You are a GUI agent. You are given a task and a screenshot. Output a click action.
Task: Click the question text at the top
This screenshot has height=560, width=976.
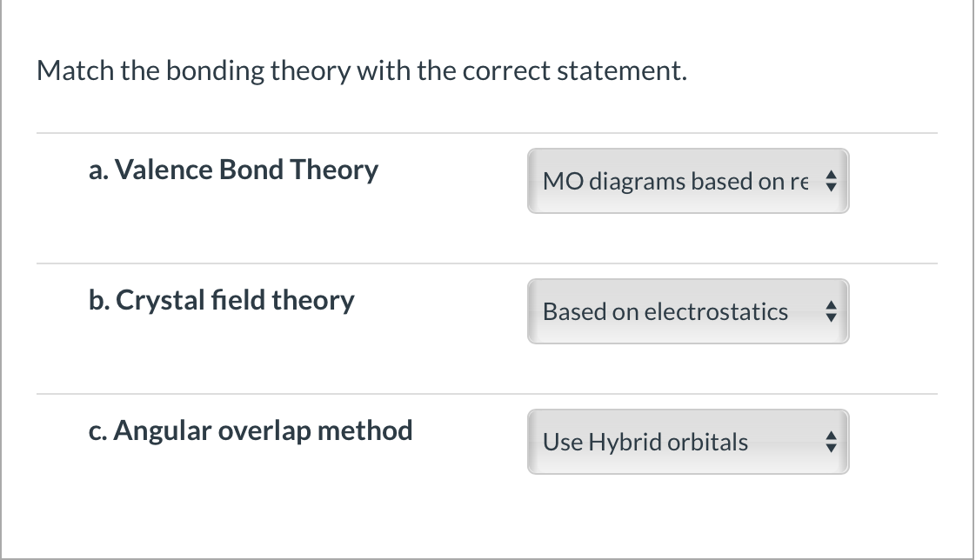point(362,70)
